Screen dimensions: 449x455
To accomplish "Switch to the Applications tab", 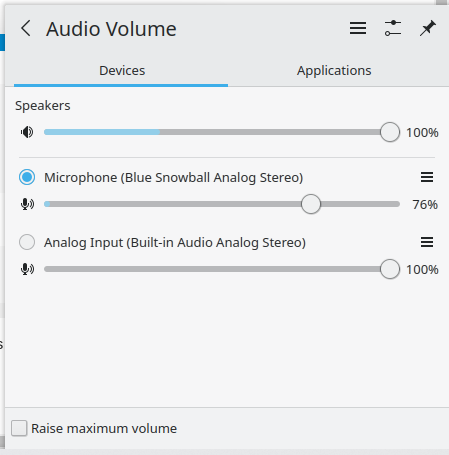I will pyautogui.click(x=334, y=71).
